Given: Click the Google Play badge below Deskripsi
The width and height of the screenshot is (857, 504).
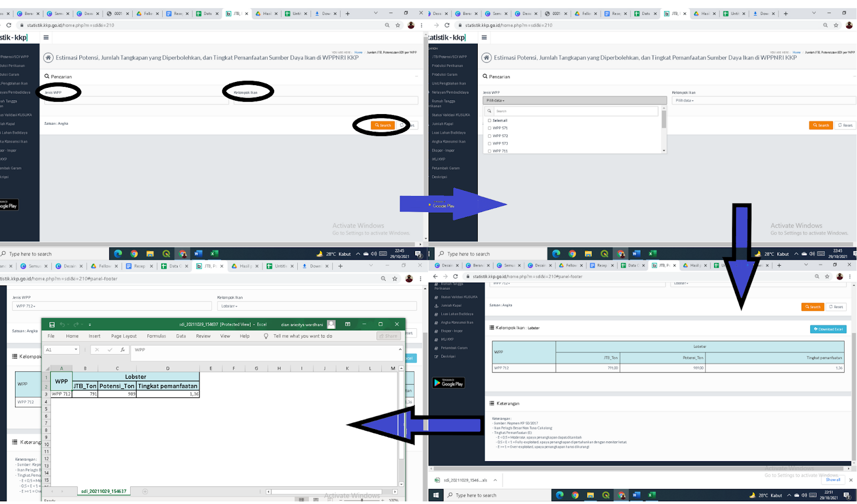Looking at the screenshot, I should click(448, 383).
